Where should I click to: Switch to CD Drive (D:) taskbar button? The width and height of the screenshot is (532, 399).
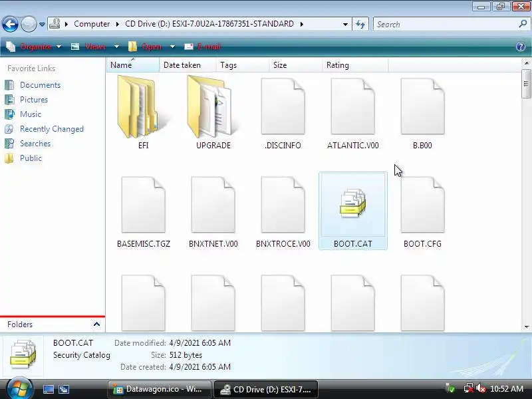click(x=265, y=389)
